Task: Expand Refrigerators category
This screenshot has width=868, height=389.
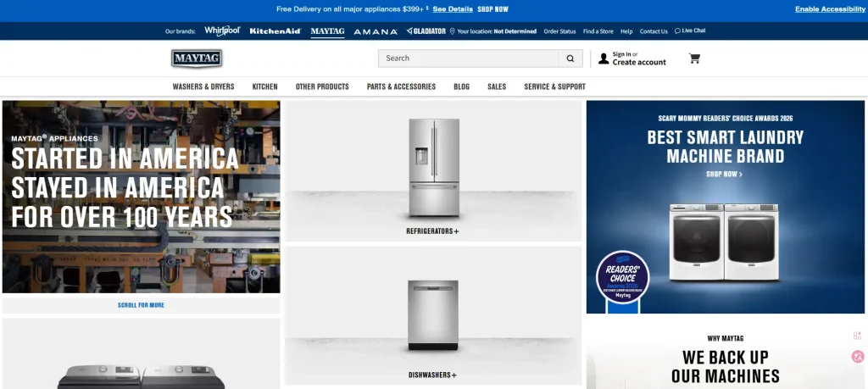Action: (432, 231)
